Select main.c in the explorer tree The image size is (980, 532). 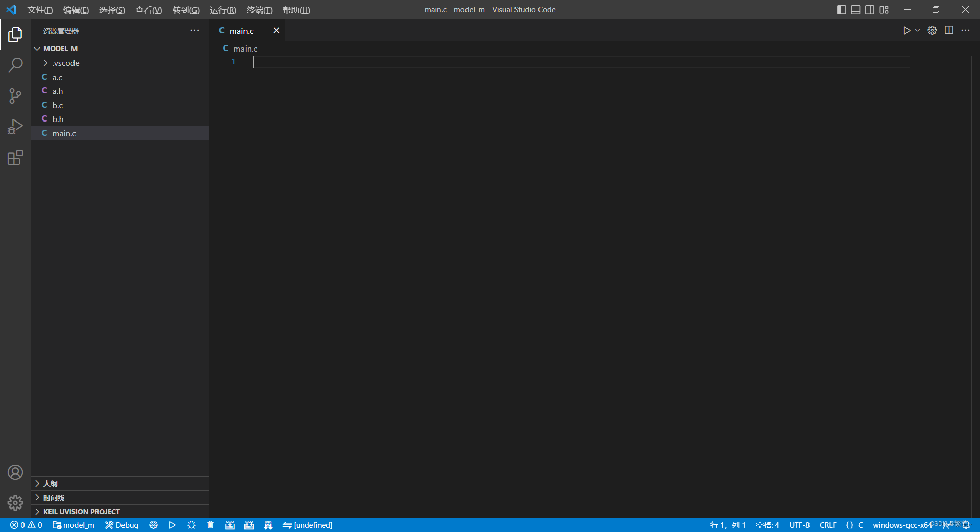(x=120, y=133)
